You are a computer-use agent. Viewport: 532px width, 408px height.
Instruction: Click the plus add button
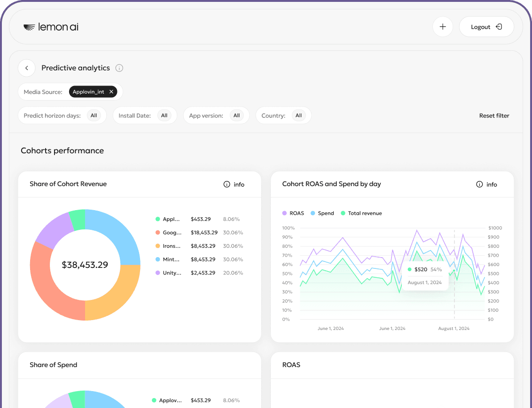click(x=442, y=27)
